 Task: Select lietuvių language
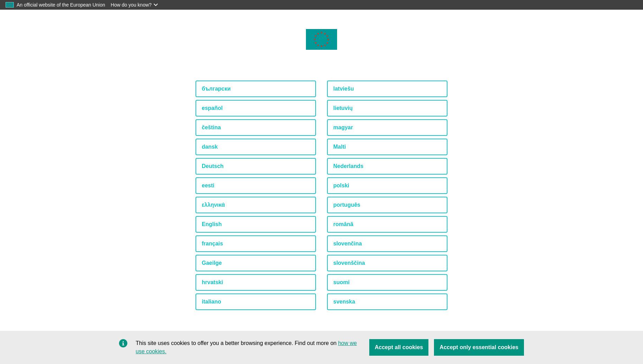(x=387, y=108)
